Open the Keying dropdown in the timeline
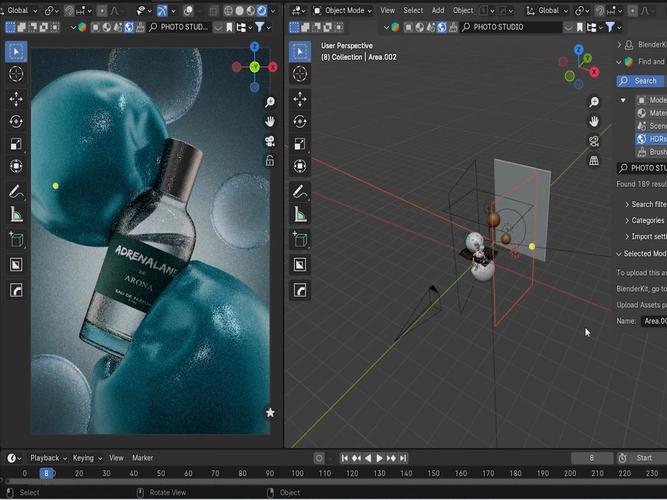Viewport: 667px width, 500px height. click(x=87, y=458)
